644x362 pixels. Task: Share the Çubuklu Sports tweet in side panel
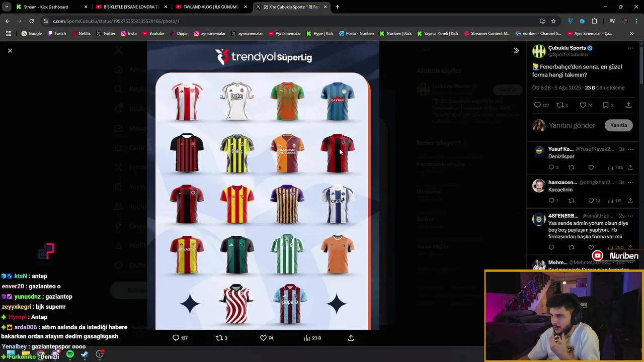(x=629, y=105)
